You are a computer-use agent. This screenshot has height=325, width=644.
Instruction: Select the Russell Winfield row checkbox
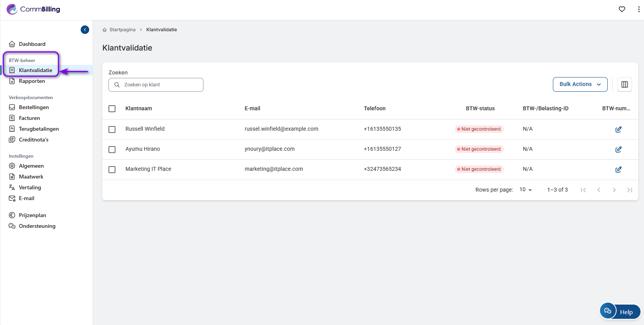pos(112,130)
